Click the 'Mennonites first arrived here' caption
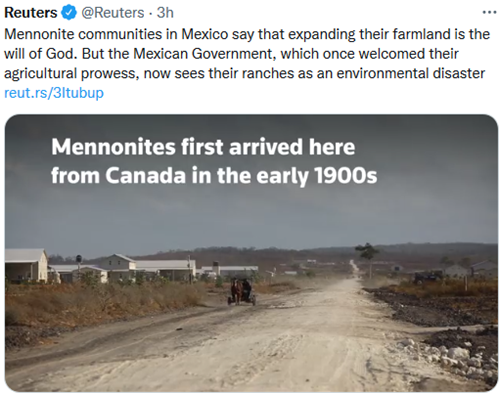The height and width of the screenshot is (393, 499). click(203, 147)
